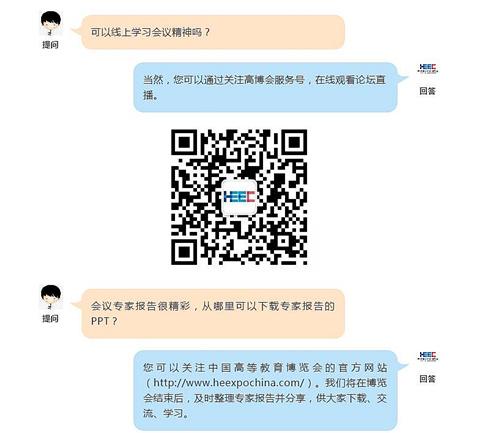The height and width of the screenshot is (433, 500).
Task: Click the HEEC logo beside the second answer
Action: tap(428, 357)
